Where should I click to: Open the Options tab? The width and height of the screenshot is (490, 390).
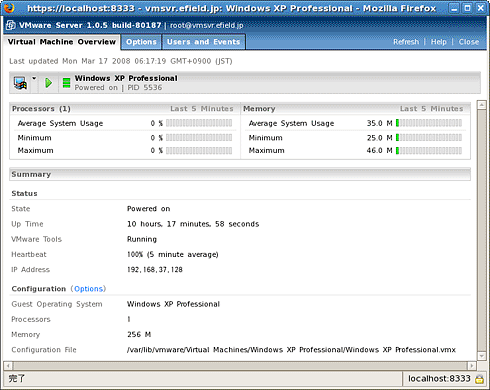[141, 42]
